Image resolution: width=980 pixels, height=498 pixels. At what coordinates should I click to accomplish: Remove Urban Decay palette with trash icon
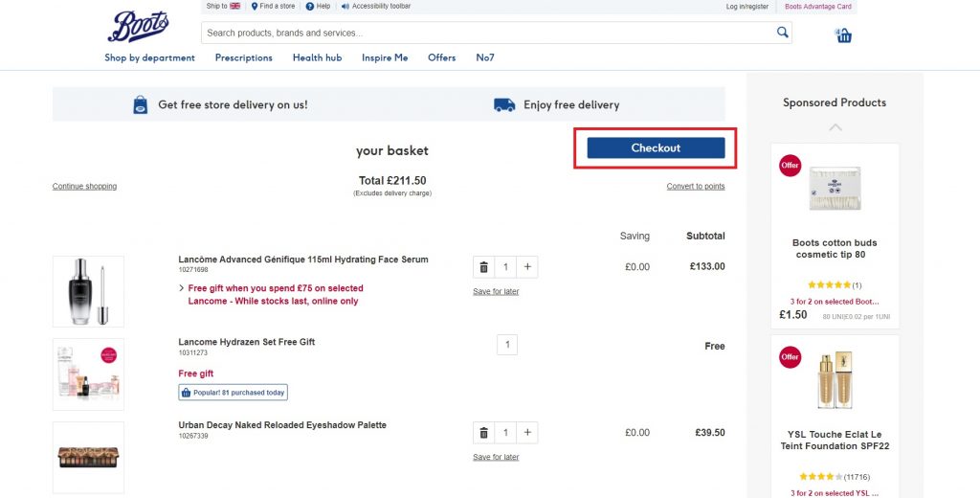[x=483, y=433]
